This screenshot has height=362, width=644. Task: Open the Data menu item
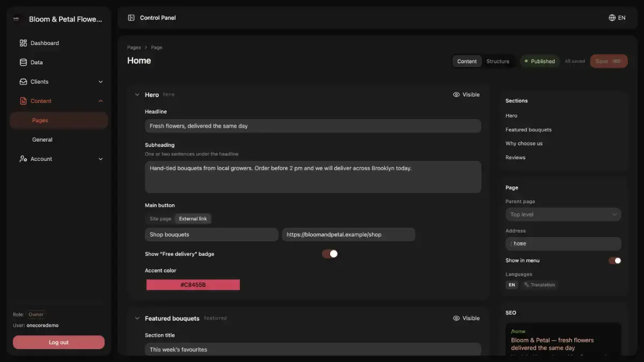point(59,62)
